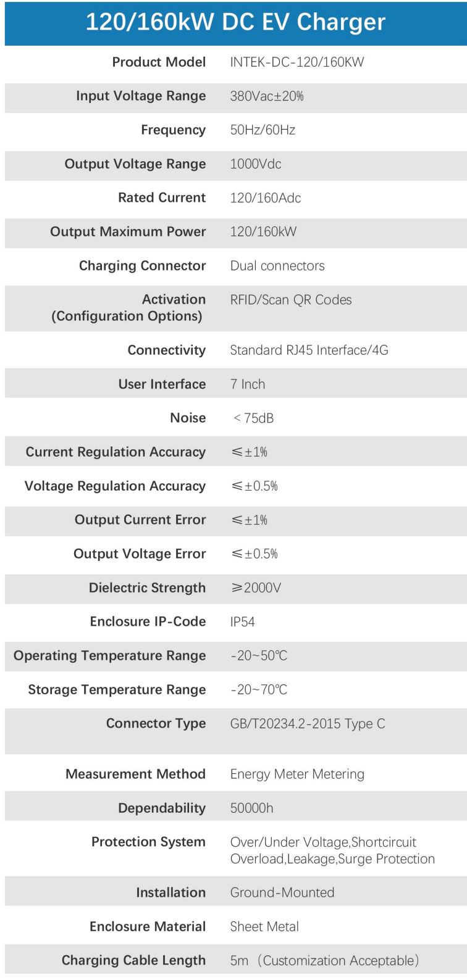
Task: Click the "RFID/Scan QR Codes" activation value
Action: pyautogui.click(x=290, y=300)
